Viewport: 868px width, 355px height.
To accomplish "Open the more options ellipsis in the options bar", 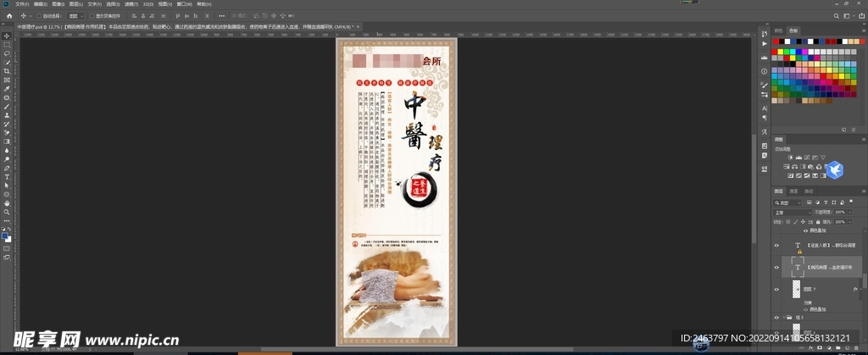I will point(221,16).
